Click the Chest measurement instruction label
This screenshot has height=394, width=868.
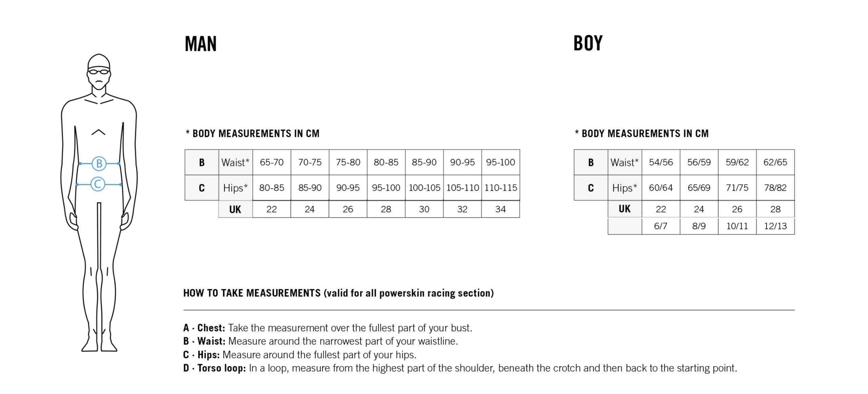pyautogui.click(x=211, y=328)
